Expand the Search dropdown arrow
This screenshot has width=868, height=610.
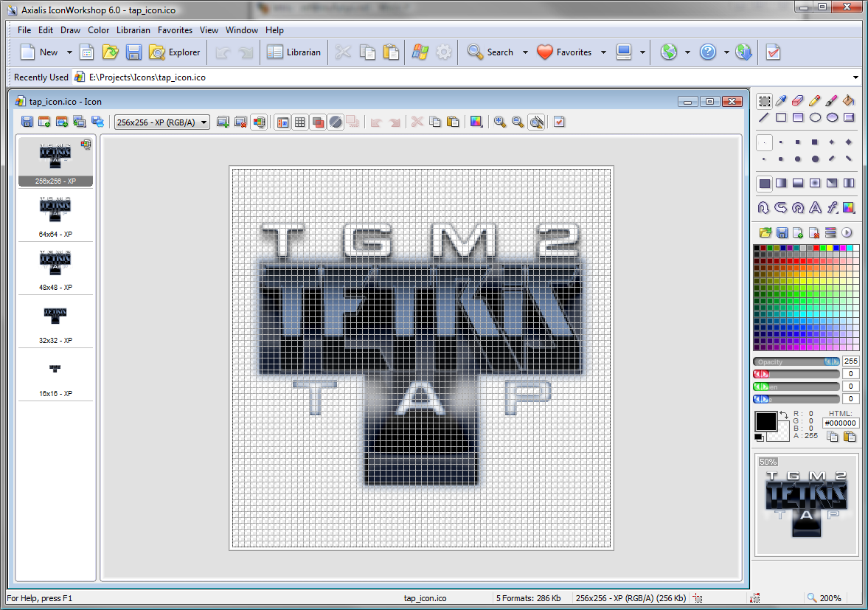click(525, 52)
